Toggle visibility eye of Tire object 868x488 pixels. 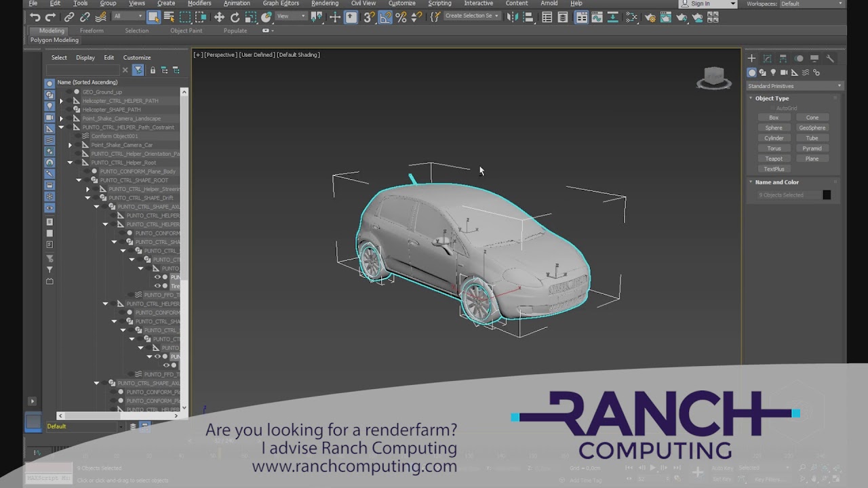coord(158,286)
